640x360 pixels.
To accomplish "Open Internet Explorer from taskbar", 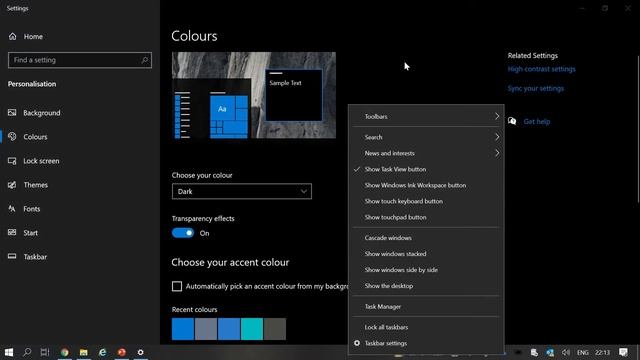I will [102, 352].
